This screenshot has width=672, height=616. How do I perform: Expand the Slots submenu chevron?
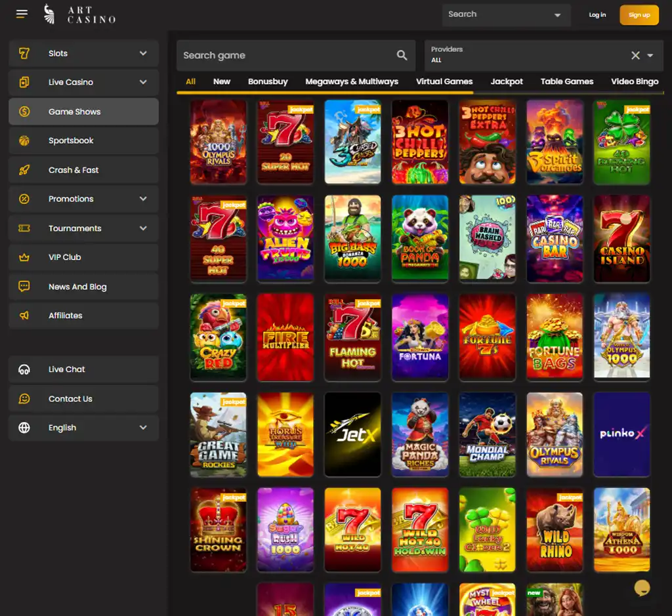[143, 53]
